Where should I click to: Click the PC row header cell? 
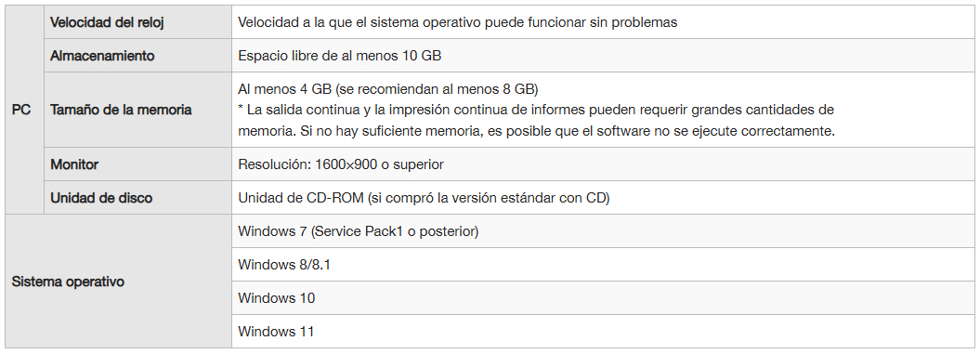click(x=24, y=110)
